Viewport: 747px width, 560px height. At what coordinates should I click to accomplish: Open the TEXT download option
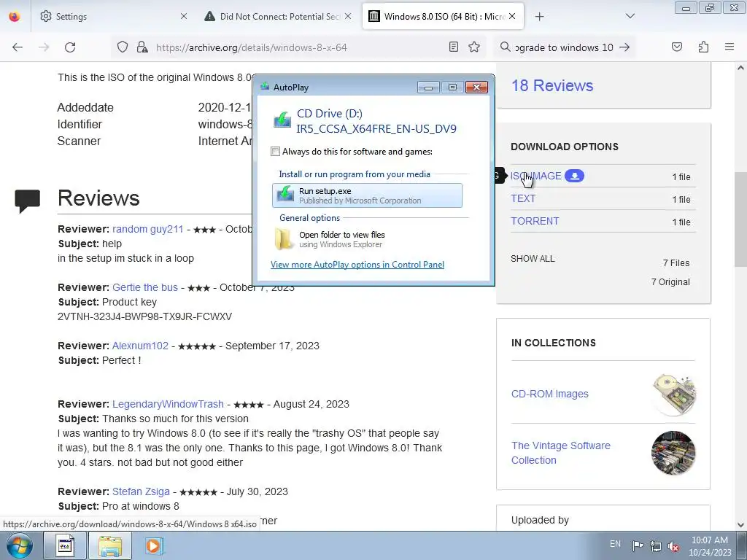523,198
